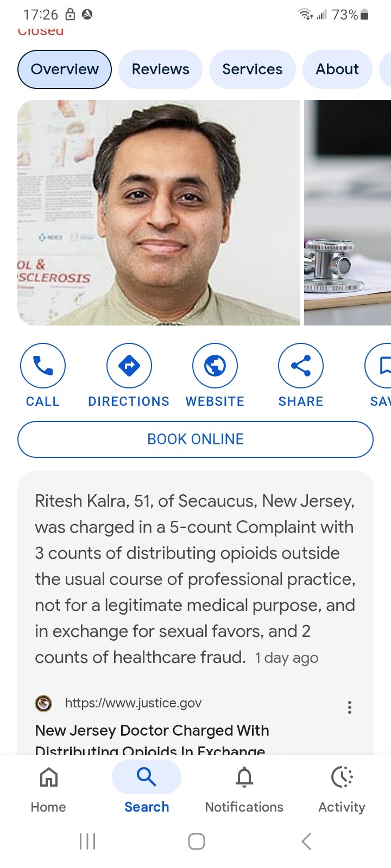
Task: Open Activity in bottom navigation
Action: tap(342, 790)
